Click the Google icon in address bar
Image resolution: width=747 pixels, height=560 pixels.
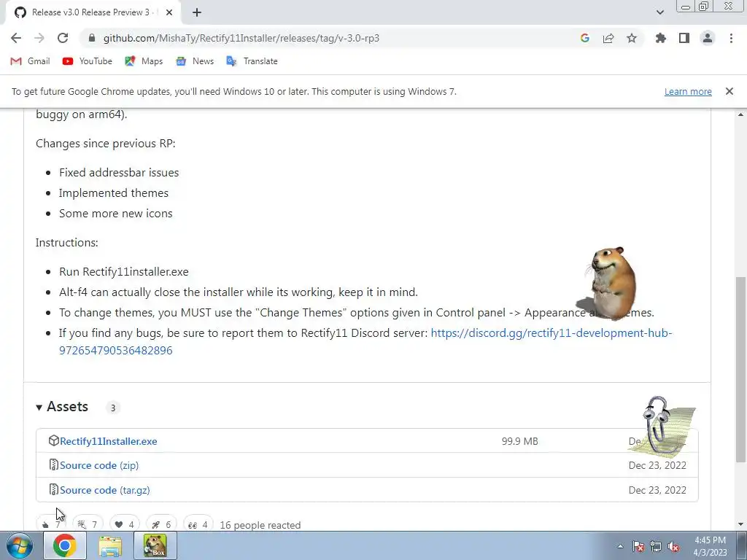pyautogui.click(x=585, y=38)
